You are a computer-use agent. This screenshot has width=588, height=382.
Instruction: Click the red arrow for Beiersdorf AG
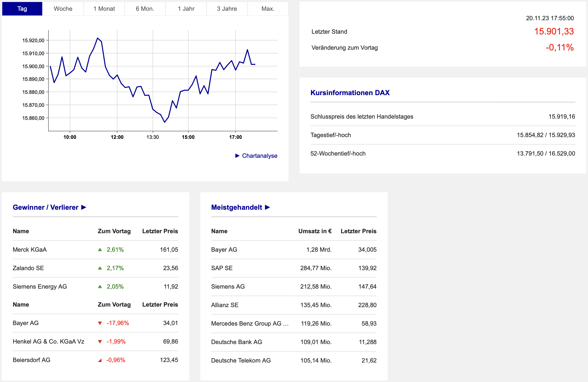click(x=100, y=360)
